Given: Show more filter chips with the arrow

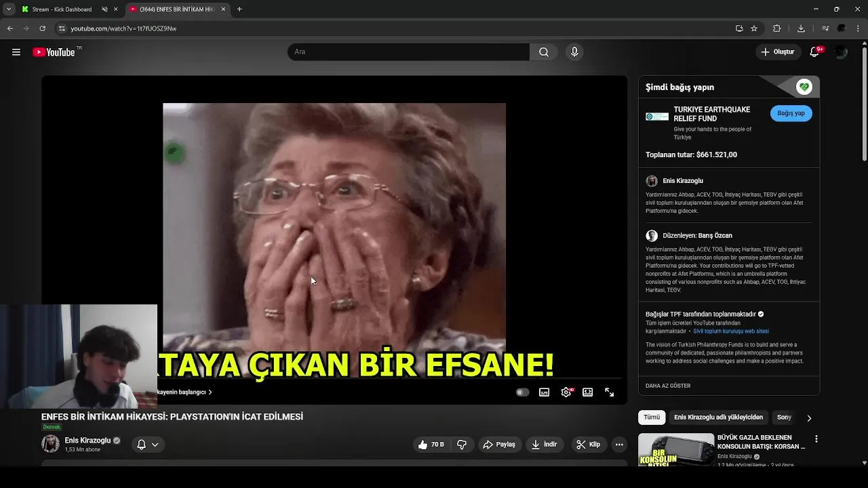Looking at the screenshot, I should click(808, 418).
